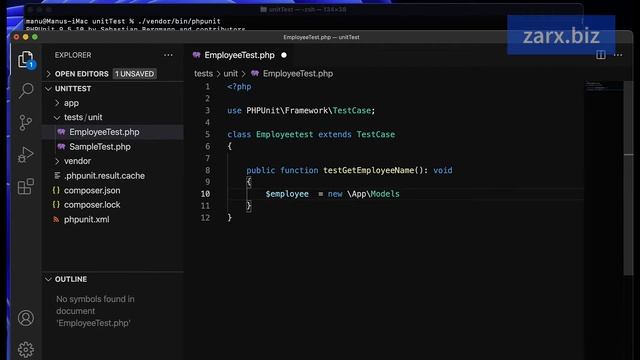Screen dimensions: 640x360
Task: Click the PHP icon beside SampleTest.php
Action: click(61, 147)
